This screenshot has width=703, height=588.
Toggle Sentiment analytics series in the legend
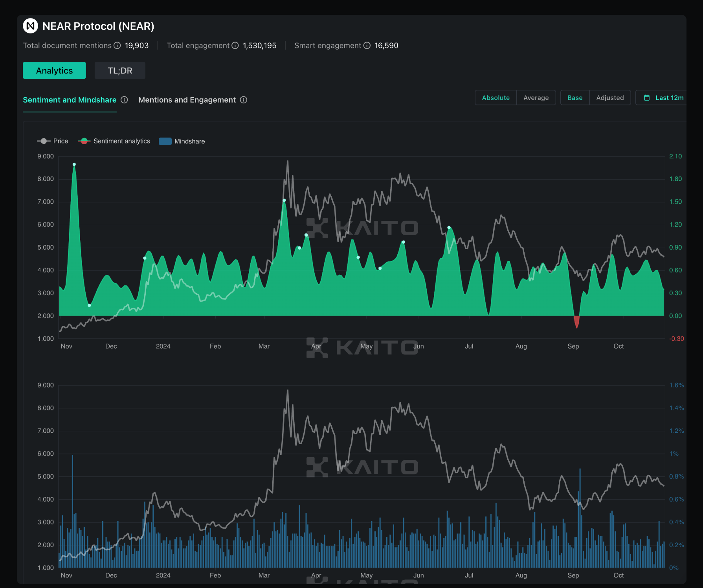click(114, 141)
